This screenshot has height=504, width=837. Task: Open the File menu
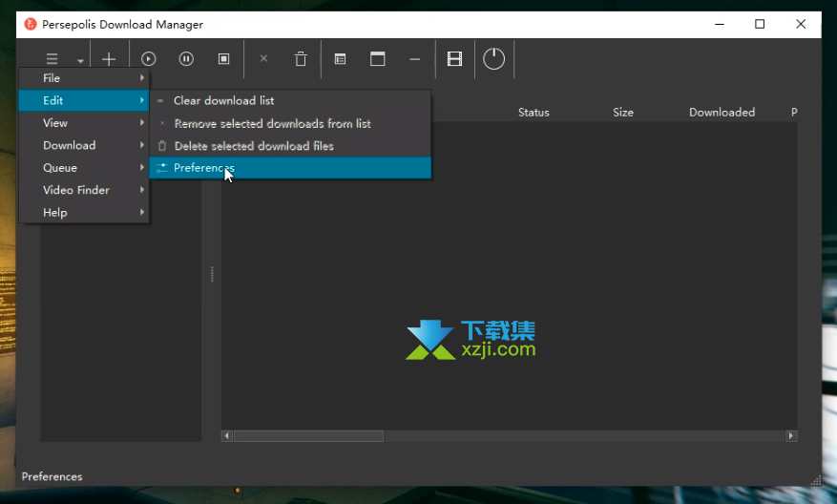[84, 78]
